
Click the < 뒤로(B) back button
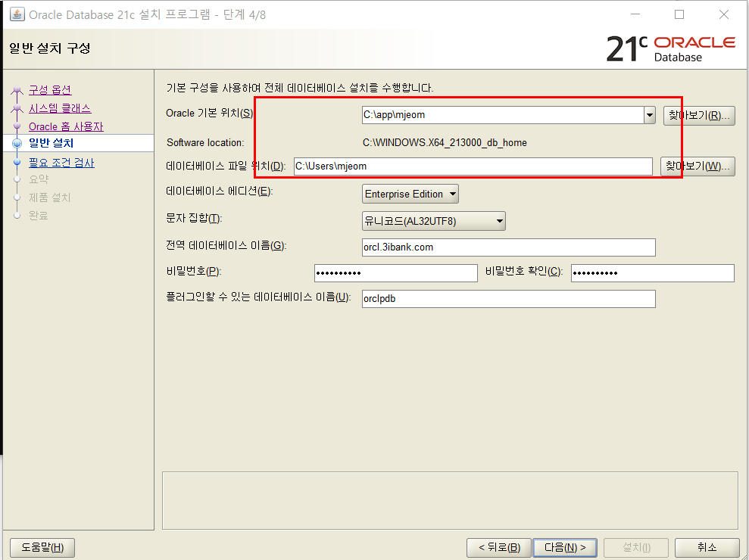pos(498,548)
